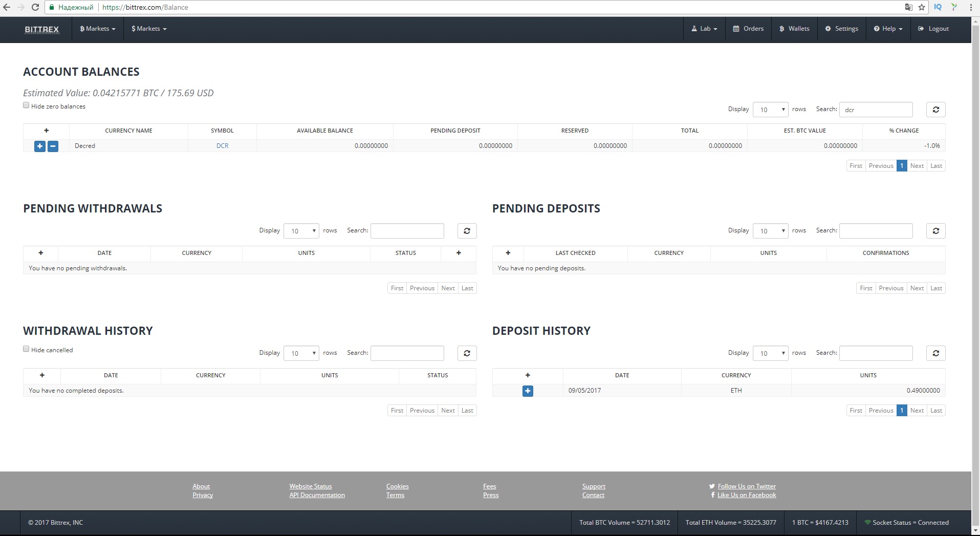Open the Bitcoin Markets dropdown
Viewport: 980px width, 536px height.
click(97, 29)
